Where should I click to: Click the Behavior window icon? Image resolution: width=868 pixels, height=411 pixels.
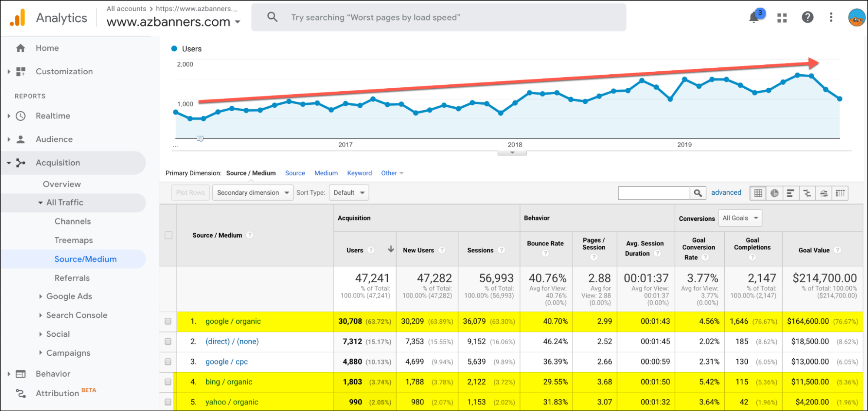click(20, 374)
